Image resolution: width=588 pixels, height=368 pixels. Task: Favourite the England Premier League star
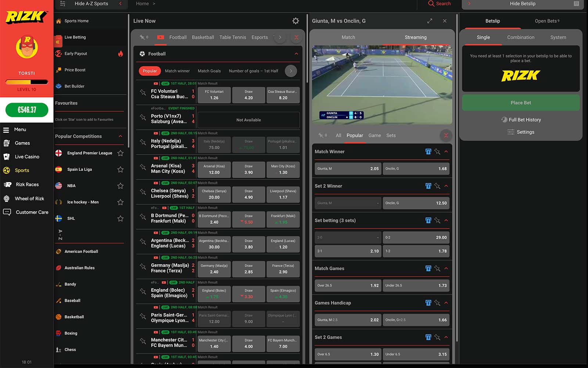120,153
